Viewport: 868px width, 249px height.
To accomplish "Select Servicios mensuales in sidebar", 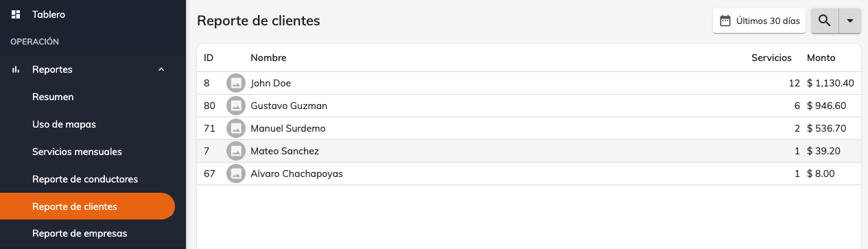I will [x=77, y=152].
